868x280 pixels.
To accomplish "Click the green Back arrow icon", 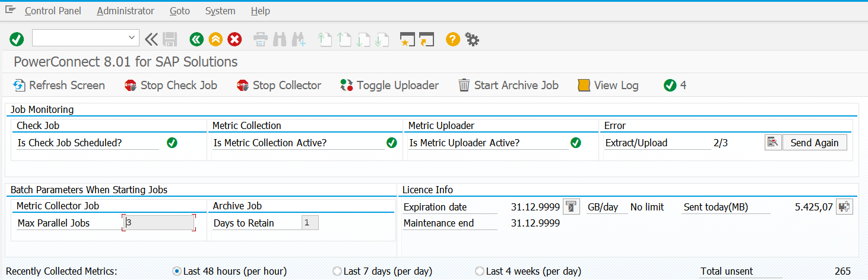I will pos(196,40).
